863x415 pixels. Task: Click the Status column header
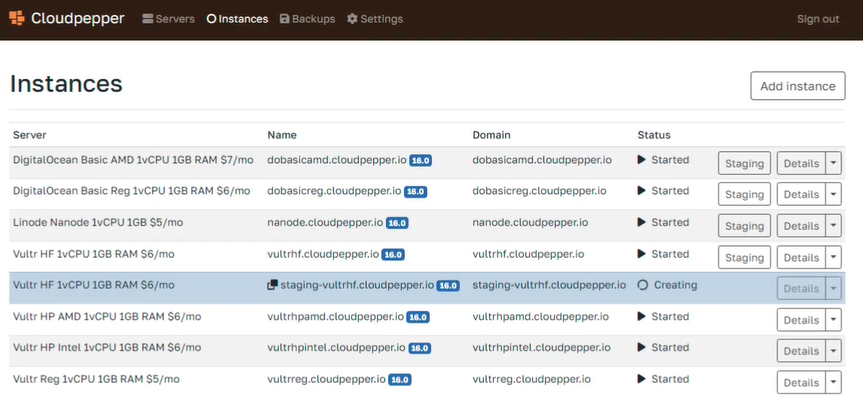pyautogui.click(x=654, y=135)
